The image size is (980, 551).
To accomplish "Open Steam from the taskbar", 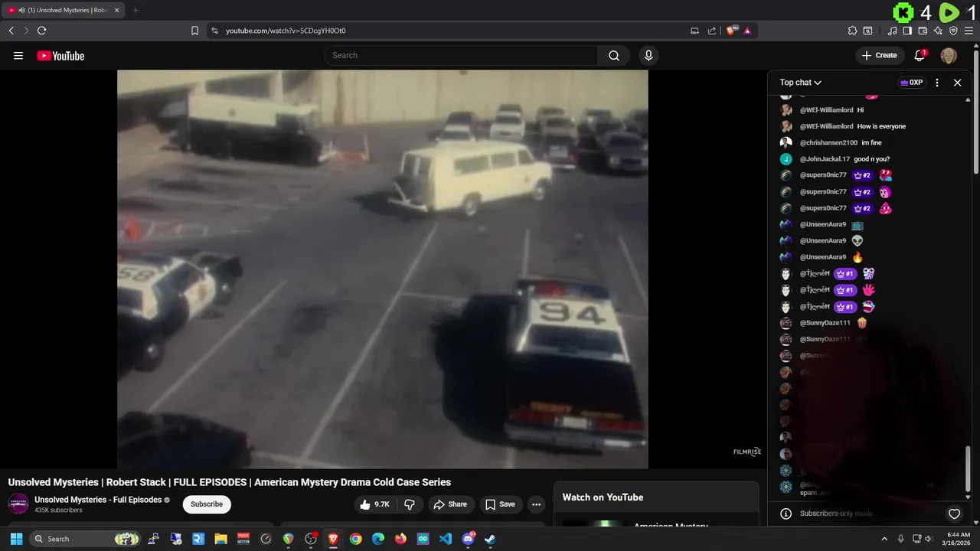I will coord(490,539).
